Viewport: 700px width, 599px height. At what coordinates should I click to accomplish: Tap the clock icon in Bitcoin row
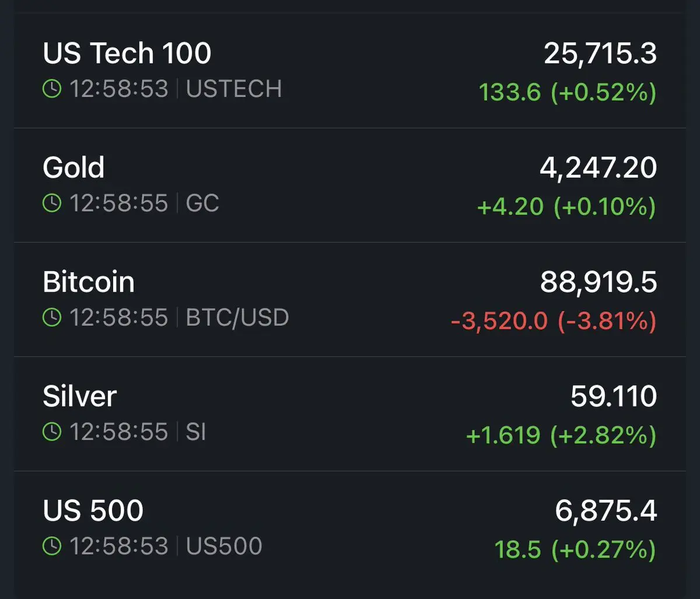pyautogui.click(x=52, y=318)
